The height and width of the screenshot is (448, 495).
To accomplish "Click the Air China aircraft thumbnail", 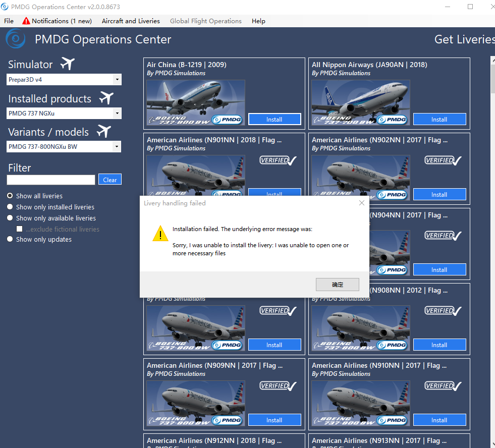I will pyautogui.click(x=196, y=102).
